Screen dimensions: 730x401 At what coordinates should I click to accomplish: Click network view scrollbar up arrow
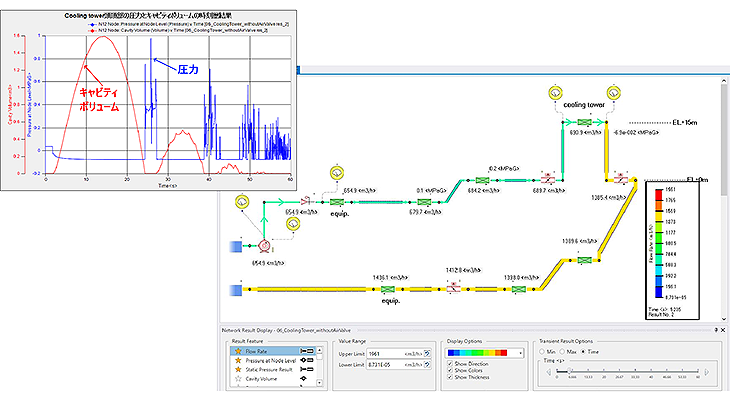pos(724,81)
